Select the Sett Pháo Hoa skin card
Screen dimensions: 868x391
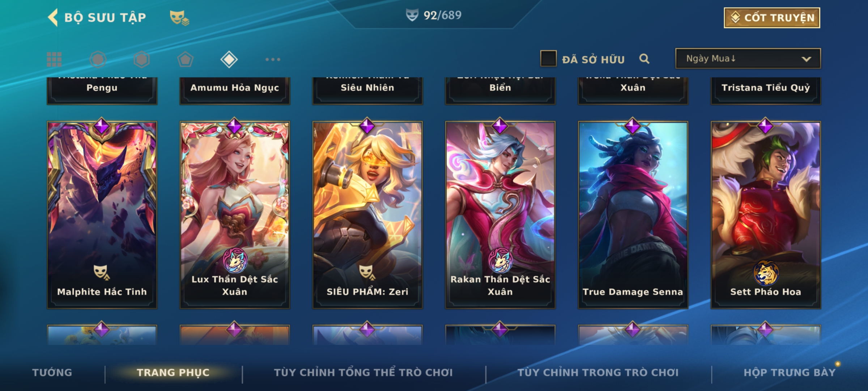coord(766,215)
